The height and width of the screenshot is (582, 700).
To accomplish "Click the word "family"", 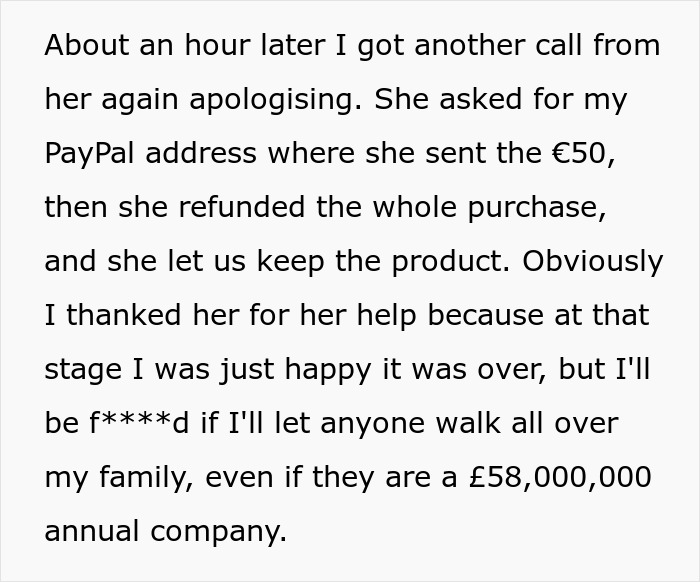I will pyautogui.click(x=142, y=478).
